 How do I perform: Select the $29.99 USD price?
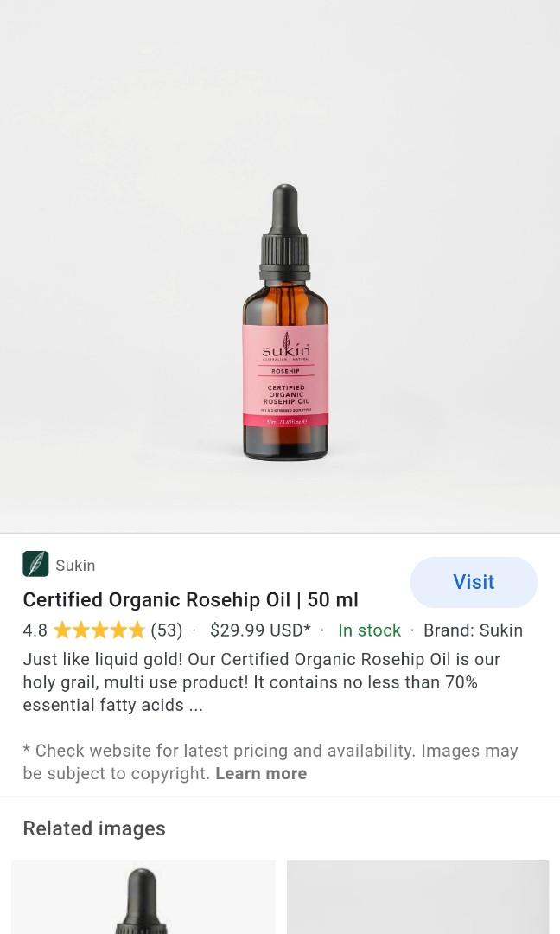[260, 630]
